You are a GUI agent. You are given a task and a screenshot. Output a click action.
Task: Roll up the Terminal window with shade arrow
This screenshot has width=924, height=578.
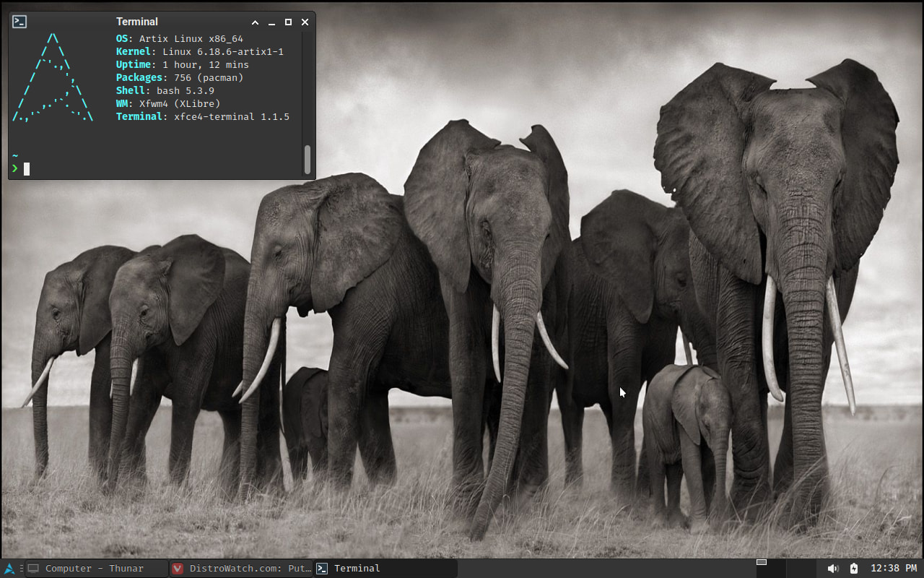255,22
